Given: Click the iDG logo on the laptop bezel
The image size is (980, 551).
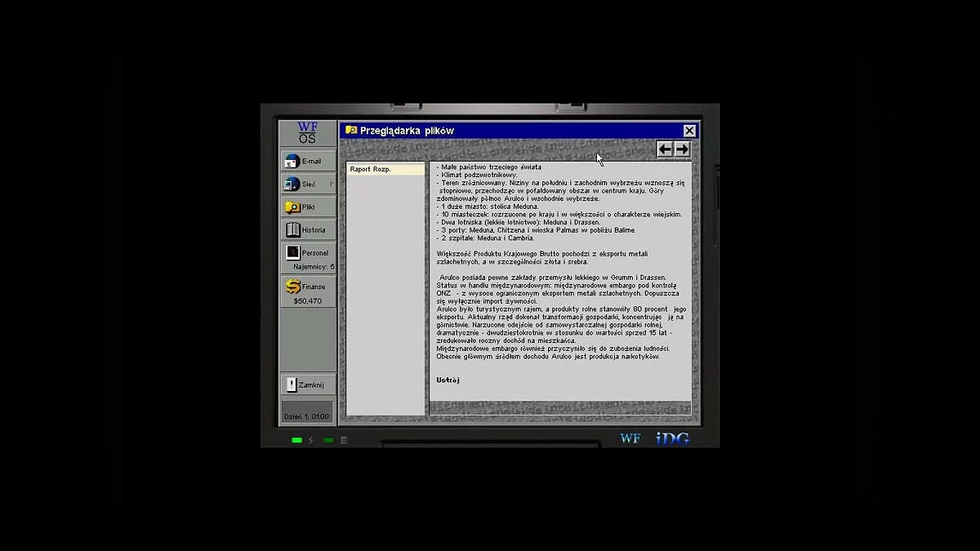Looking at the screenshot, I should pyautogui.click(x=672, y=439).
